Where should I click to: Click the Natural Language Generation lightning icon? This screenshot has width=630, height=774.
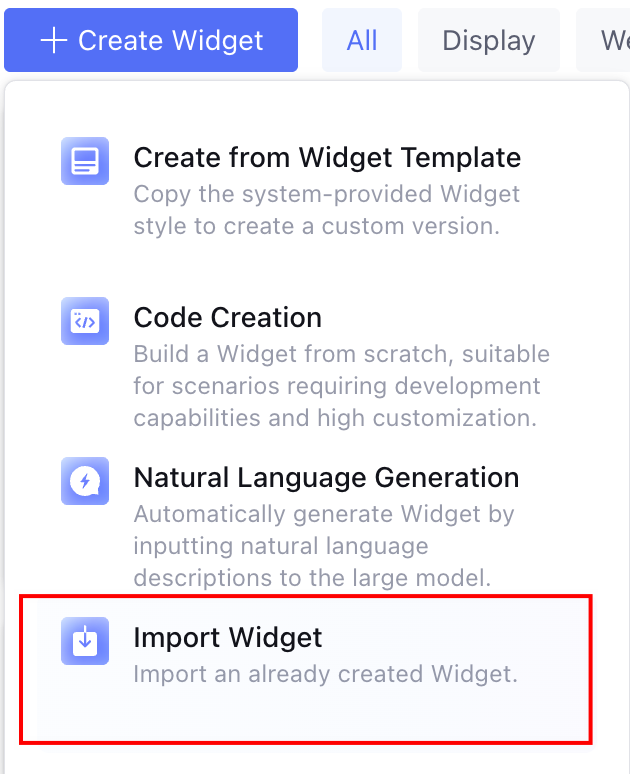click(85, 481)
